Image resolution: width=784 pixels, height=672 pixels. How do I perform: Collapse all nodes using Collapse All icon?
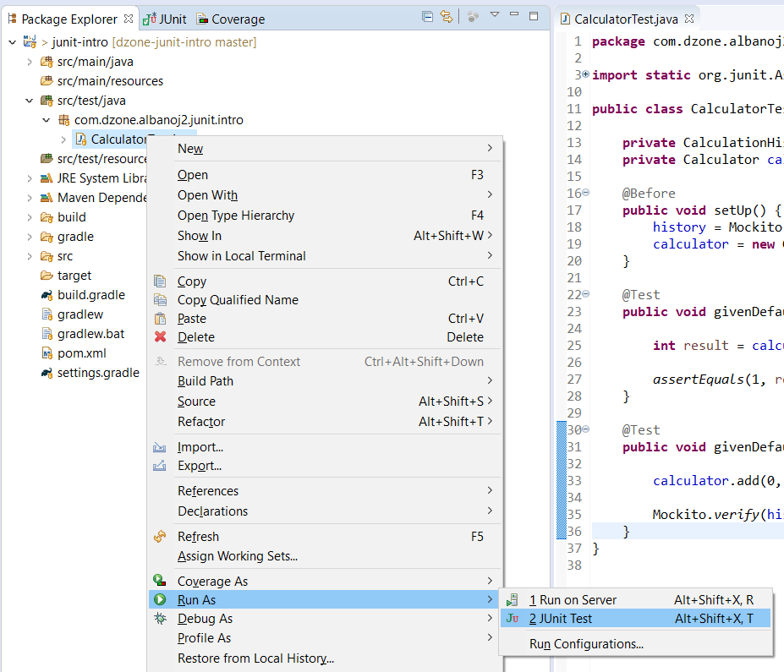click(427, 18)
